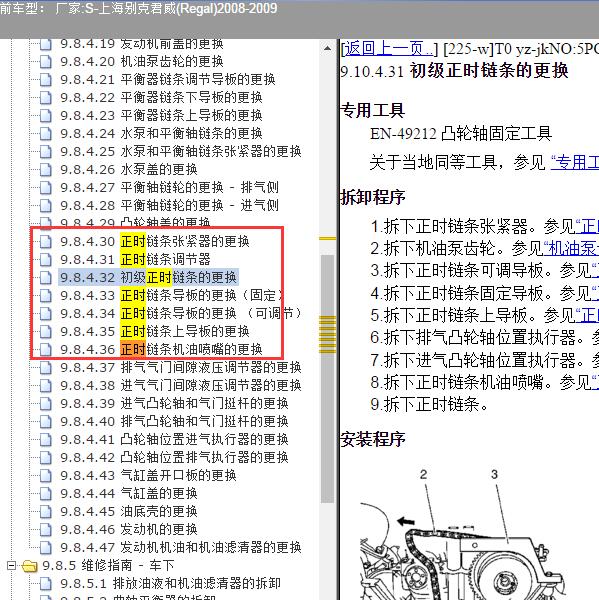Click the page icon beside 9.8.5.1 排放油液和机油滤清器的拆卸
Screen dimensions: 599x600
click(46, 584)
